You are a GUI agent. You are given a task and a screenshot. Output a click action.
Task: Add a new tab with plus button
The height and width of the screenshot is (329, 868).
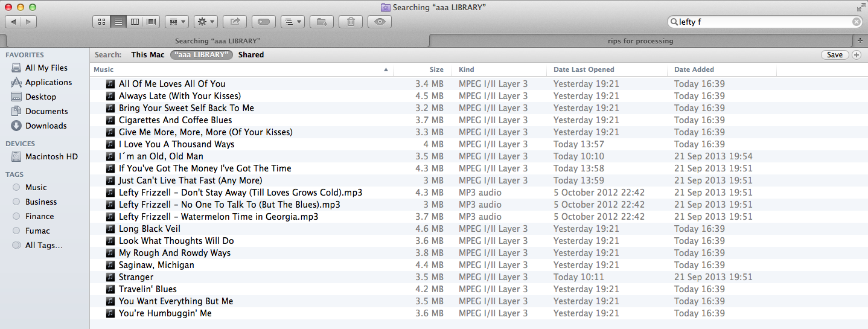click(860, 41)
